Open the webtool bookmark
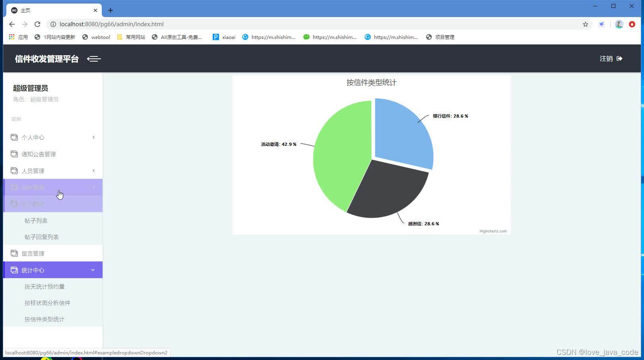This screenshot has height=360, width=644. 96,37
